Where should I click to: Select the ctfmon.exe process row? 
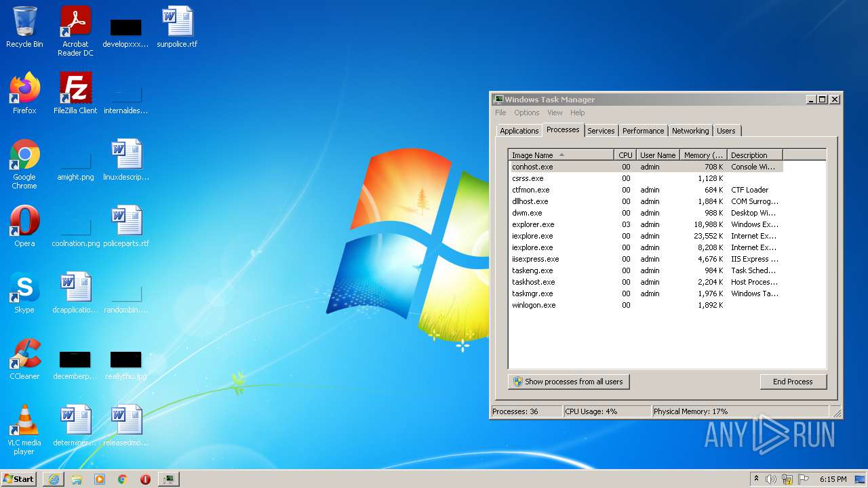pyautogui.click(x=646, y=190)
